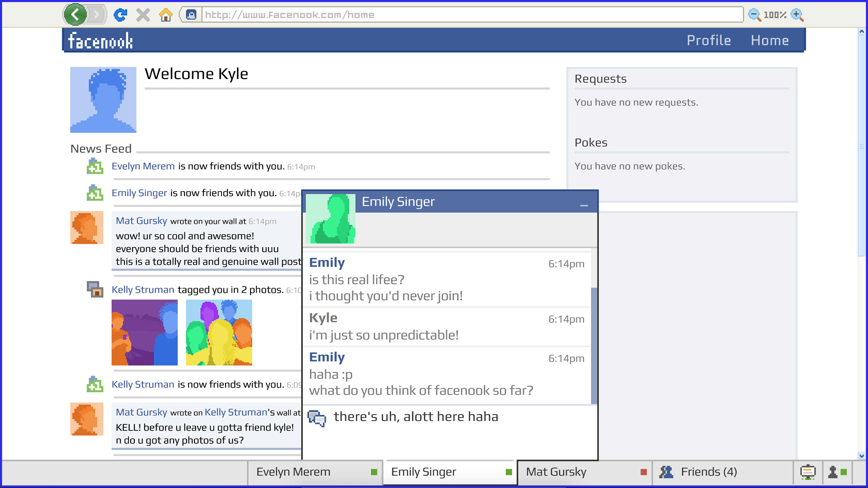Click the browser home page icon

[x=166, y=15]
